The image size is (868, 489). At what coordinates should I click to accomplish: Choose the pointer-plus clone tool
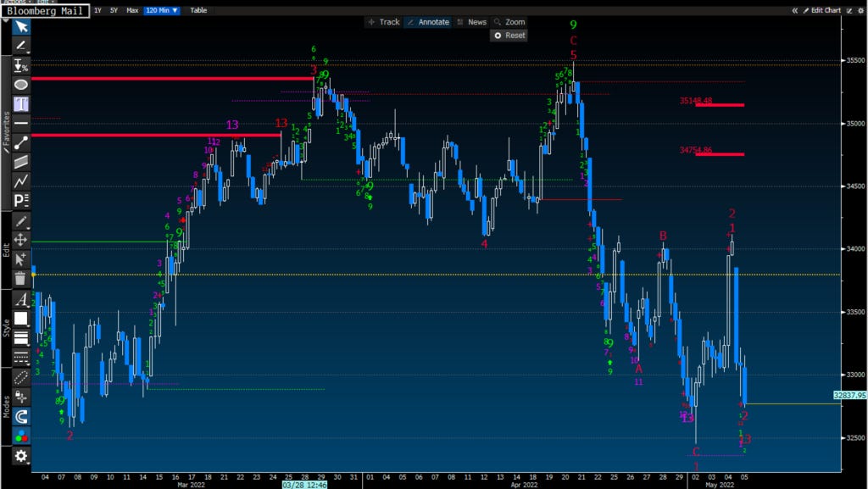21,258
